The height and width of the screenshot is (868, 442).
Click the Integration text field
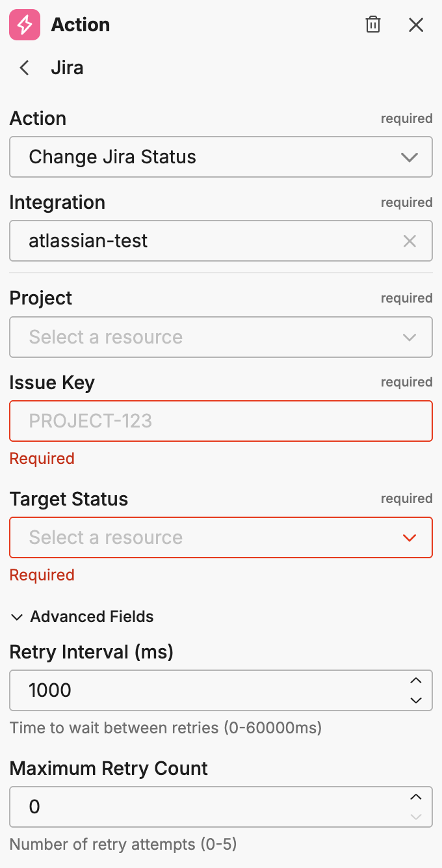click(x=195, y=241)
